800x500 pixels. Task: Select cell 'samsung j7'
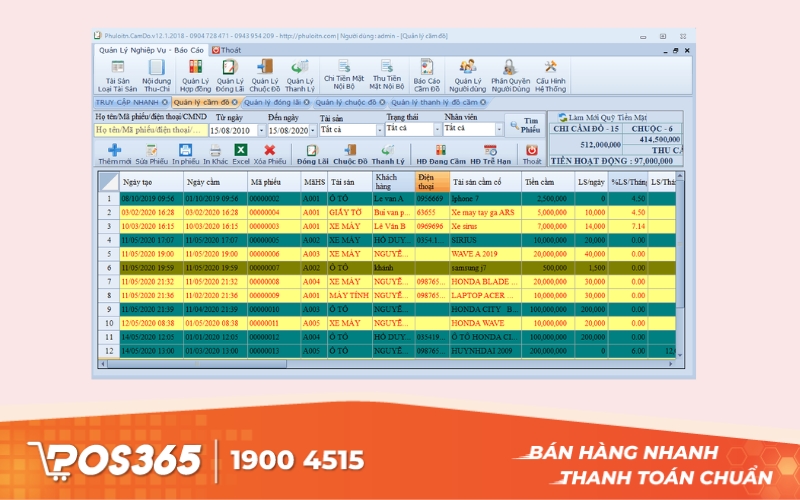point(485,268)
